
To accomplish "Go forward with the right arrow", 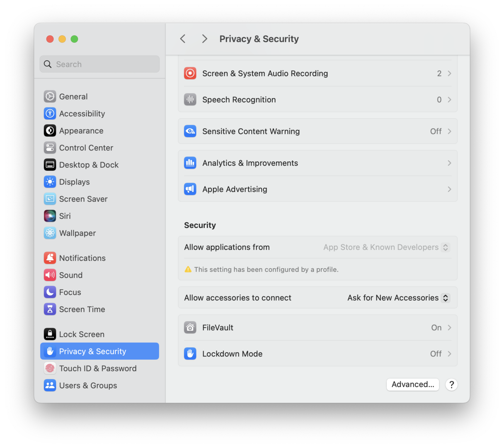I will coord(204,39).
